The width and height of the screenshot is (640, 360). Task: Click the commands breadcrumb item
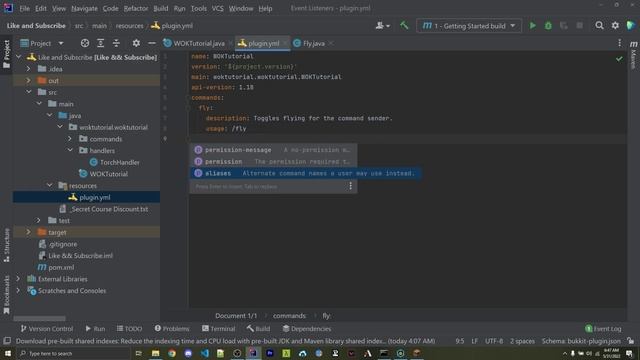[x=289, y=316]
